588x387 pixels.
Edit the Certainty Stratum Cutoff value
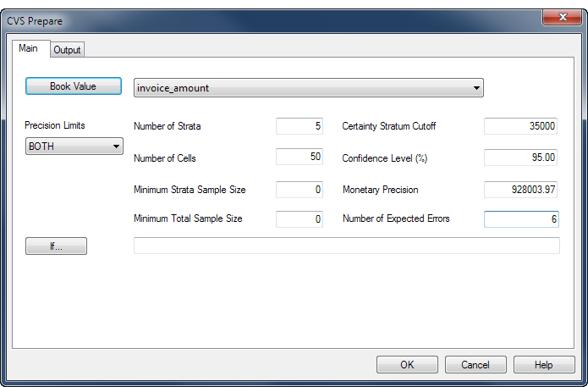tap(520, 125)
